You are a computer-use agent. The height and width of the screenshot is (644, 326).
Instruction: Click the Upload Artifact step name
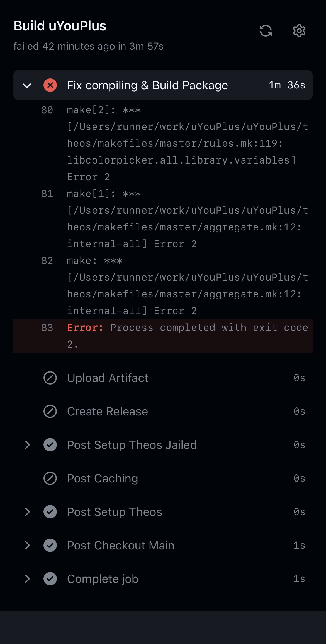coord(108,378)
